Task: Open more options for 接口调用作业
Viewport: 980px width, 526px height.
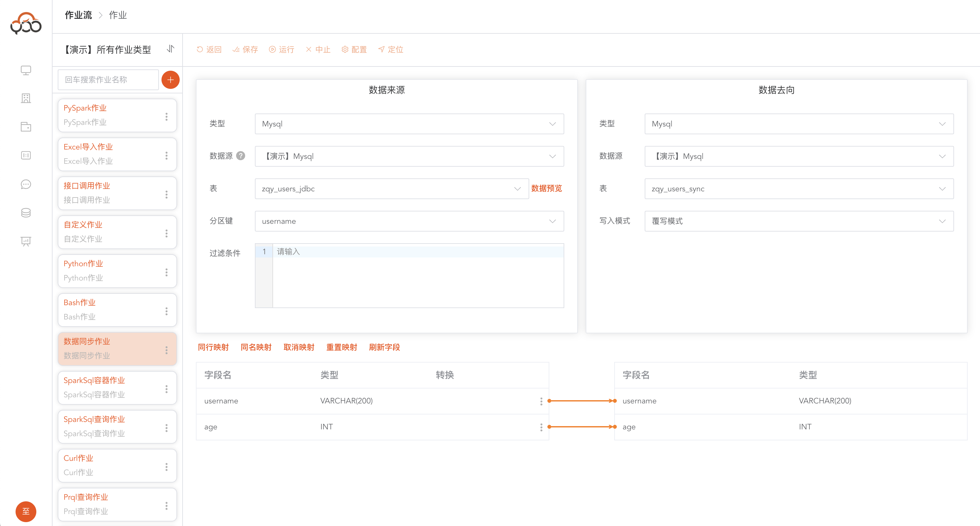Action: pos(166,194)
